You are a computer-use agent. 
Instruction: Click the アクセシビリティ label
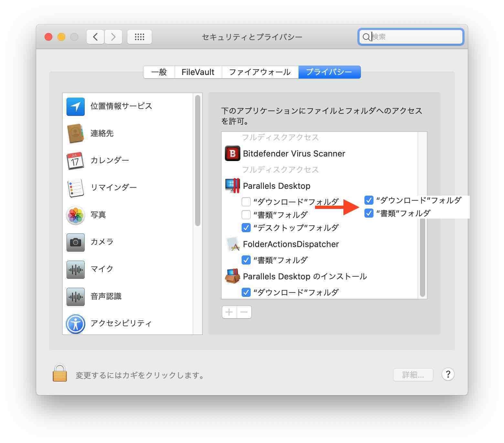click(x=121, y=323)
